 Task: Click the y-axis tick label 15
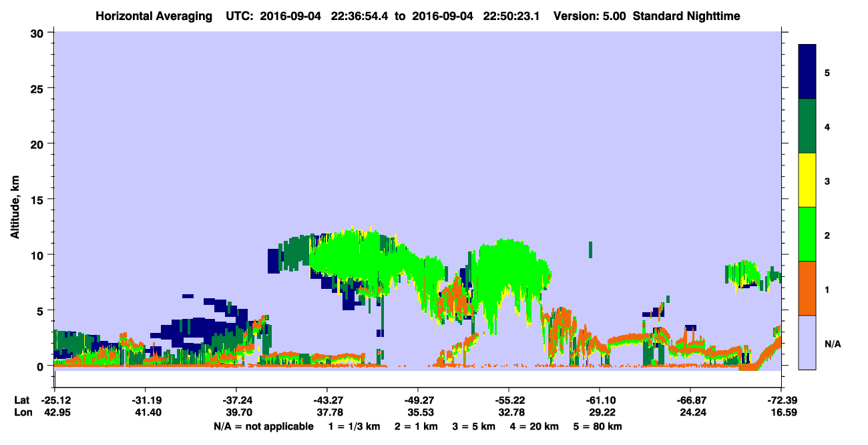[x=39, y=199]
